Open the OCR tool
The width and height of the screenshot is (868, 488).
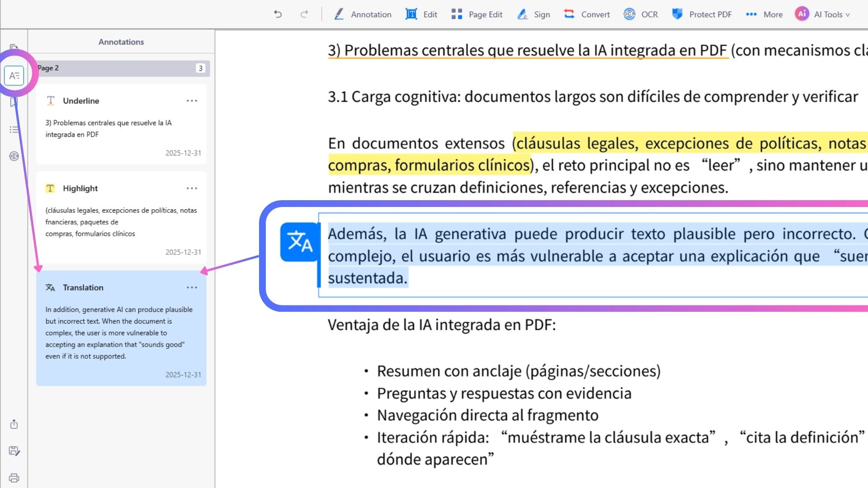641,14
